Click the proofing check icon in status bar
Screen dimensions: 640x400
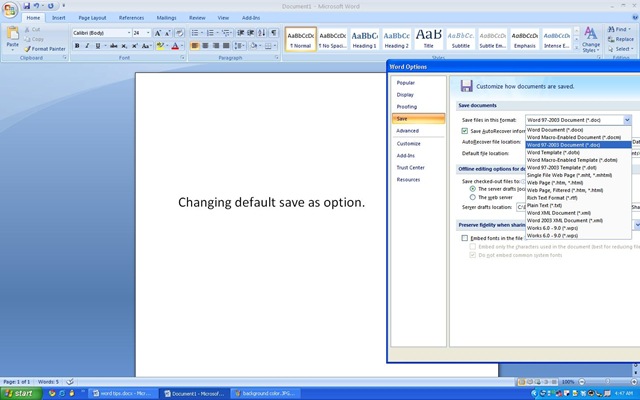tap(70, 382)
